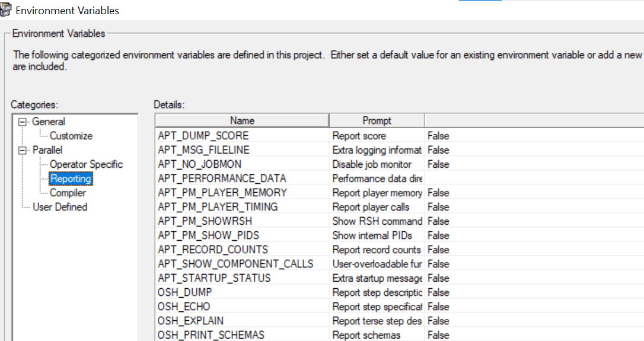Click the 'Disable job monitor' prompt cell
The width and height of the screenshot is (644, 341).
coord(377,164)
